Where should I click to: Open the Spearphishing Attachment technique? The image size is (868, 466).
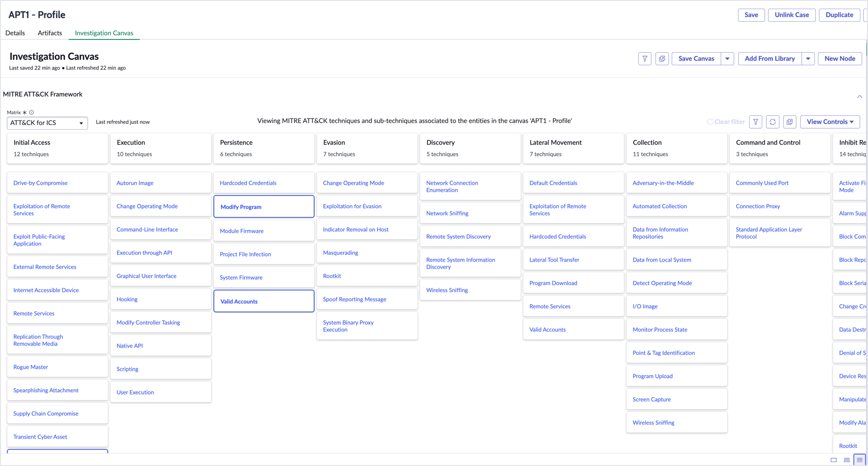pos(57,390)
